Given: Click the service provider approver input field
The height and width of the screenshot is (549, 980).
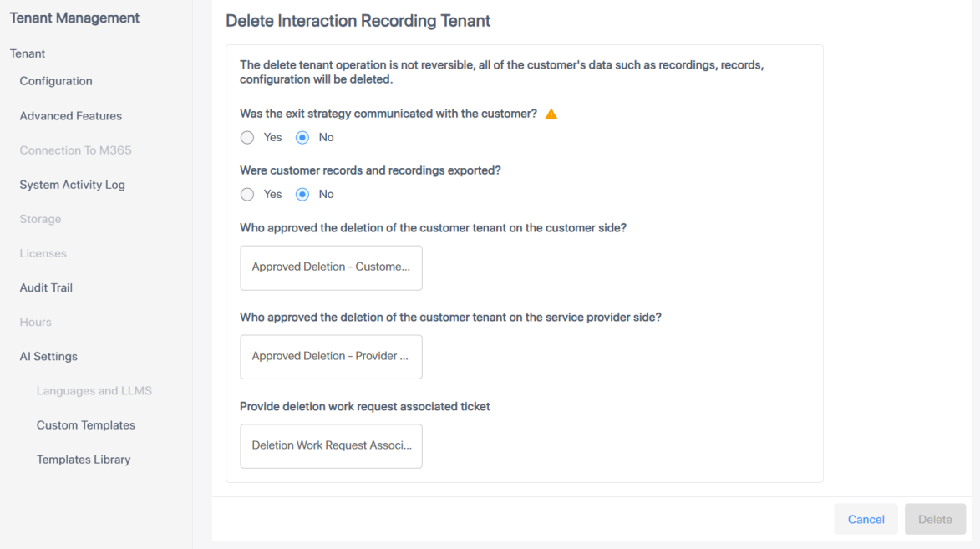Looking at the screenshot, I should [x=331, y=357].
